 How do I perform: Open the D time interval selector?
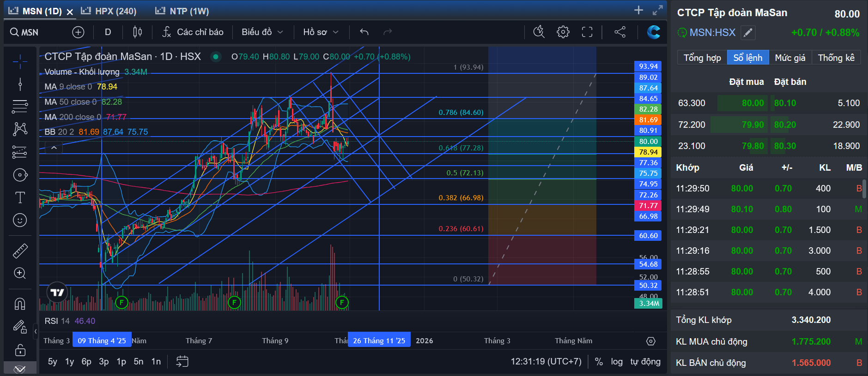108,32
